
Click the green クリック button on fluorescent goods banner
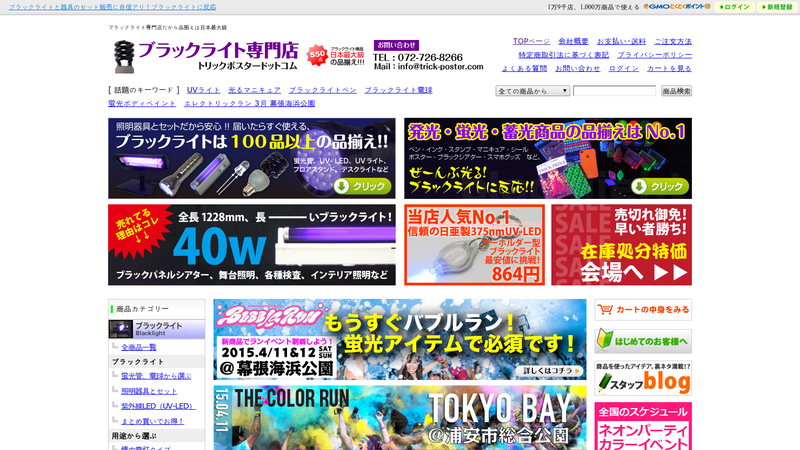(660, 186)
